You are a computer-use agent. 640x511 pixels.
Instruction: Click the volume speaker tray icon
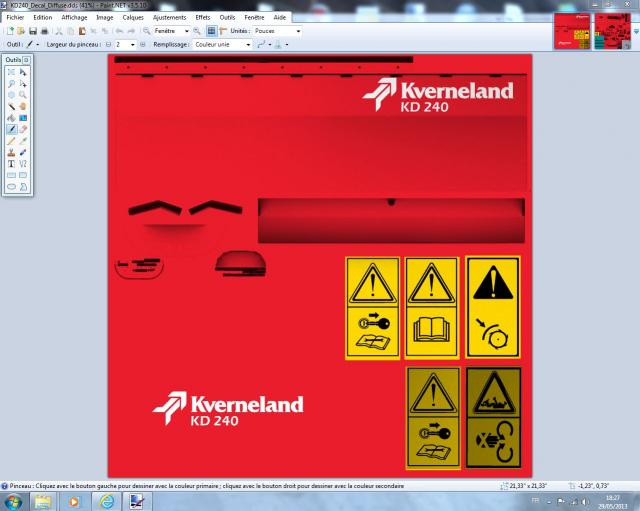click(x=584, y=502)
